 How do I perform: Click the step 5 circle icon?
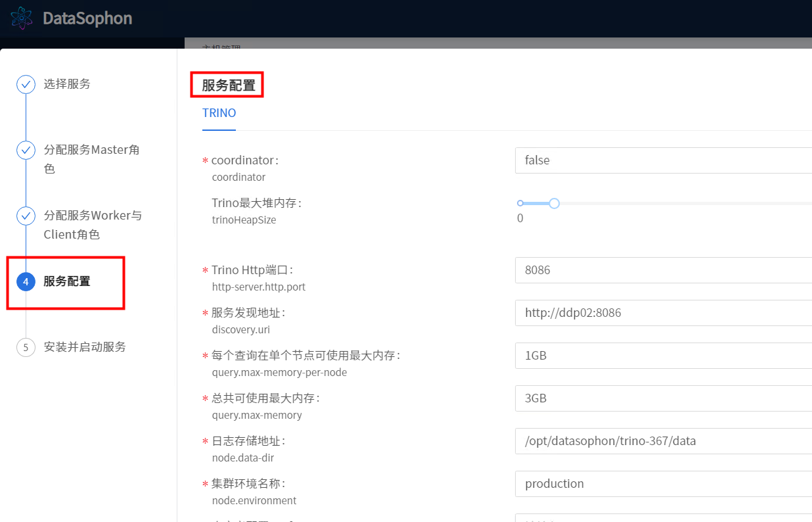coord(26,347)
